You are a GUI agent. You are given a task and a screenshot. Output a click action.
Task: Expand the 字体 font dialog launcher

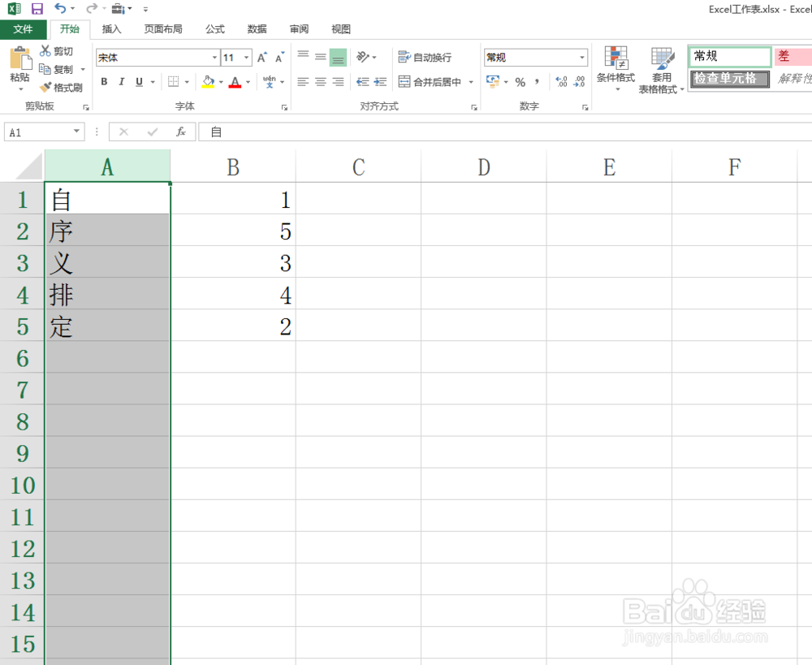click(284, 107)
